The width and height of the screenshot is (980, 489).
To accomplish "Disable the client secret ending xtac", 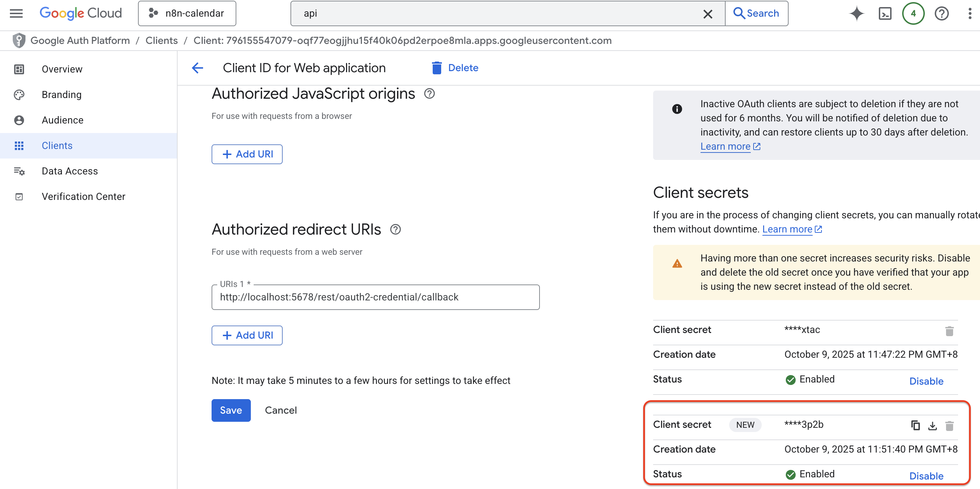I will [926, 381].
